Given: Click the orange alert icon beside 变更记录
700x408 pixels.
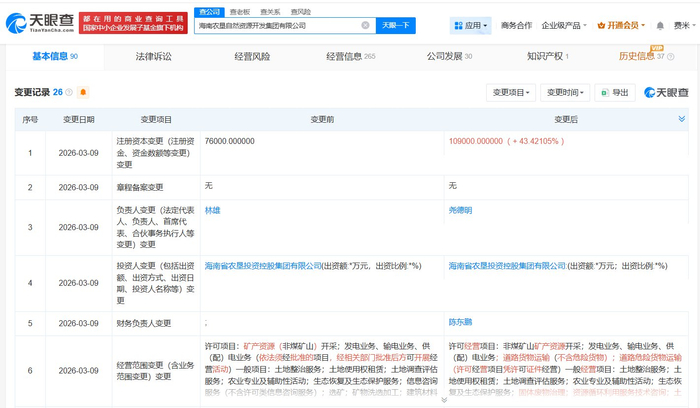Looking at the screenshot, I should pos(83,92).
